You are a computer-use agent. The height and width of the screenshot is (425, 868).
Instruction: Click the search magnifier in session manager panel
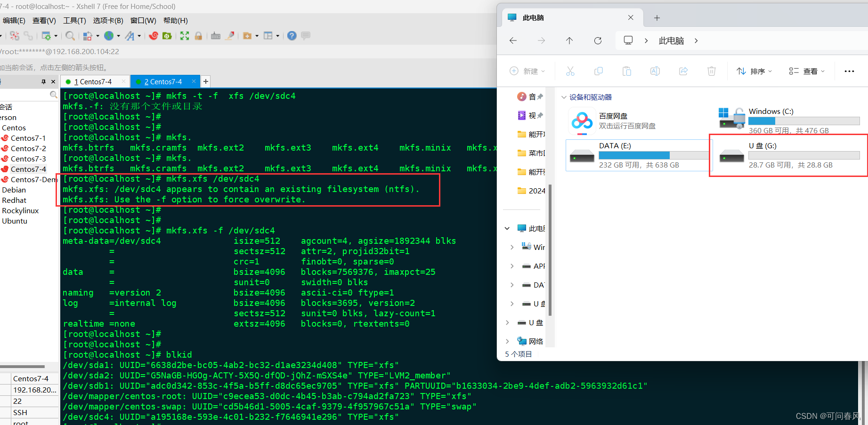click(x=53, y=95)
